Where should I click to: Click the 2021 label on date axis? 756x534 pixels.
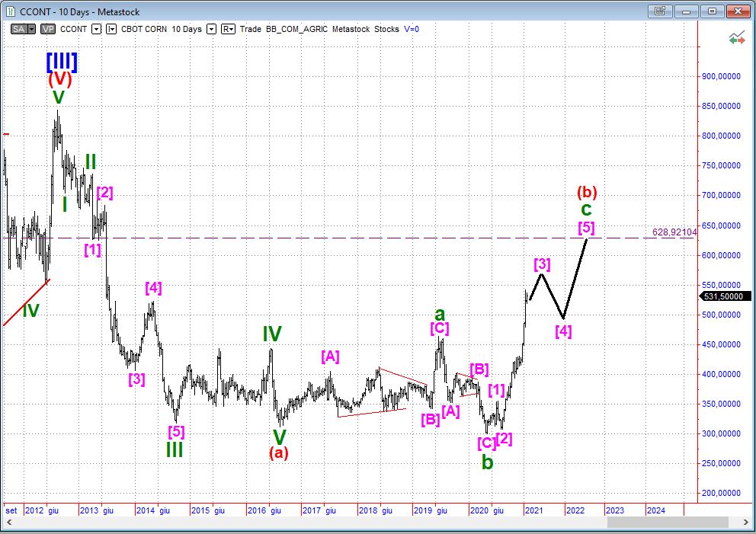(533, 510)
